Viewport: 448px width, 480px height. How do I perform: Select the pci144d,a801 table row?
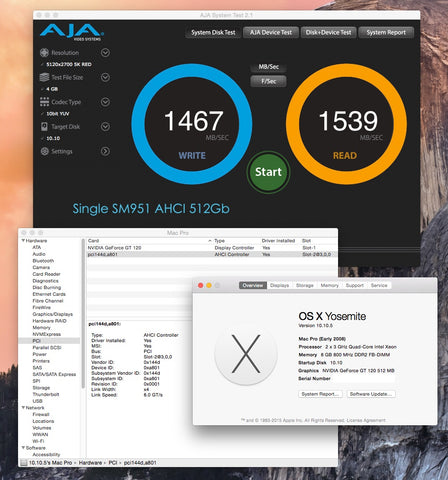click(x=212, y=254)
